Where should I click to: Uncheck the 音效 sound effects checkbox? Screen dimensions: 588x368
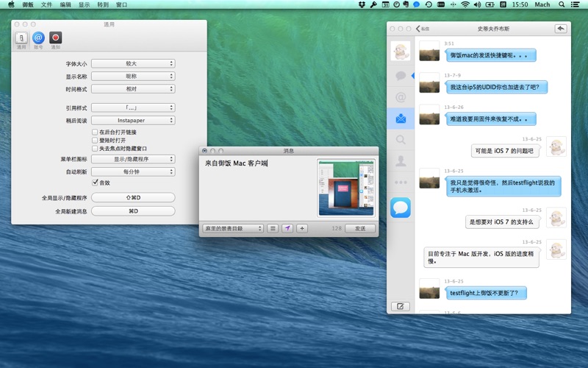point(95,183)
